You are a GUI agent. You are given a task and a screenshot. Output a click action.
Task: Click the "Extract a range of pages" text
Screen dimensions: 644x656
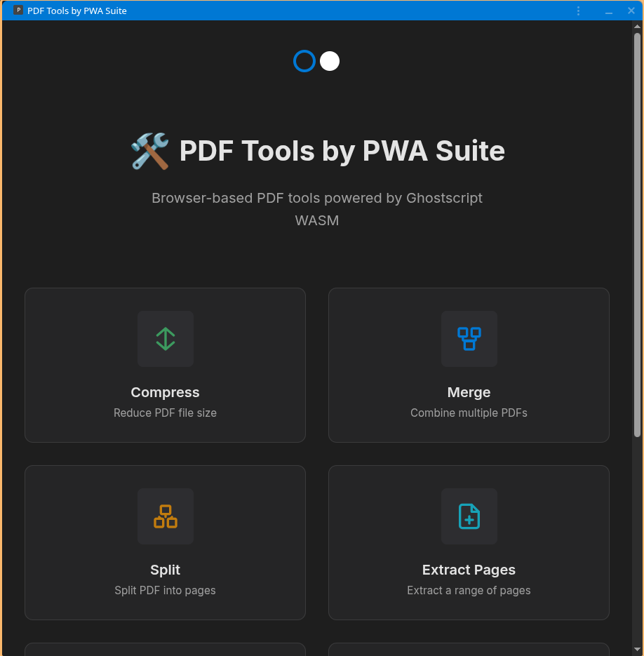(x=469, y=590)
